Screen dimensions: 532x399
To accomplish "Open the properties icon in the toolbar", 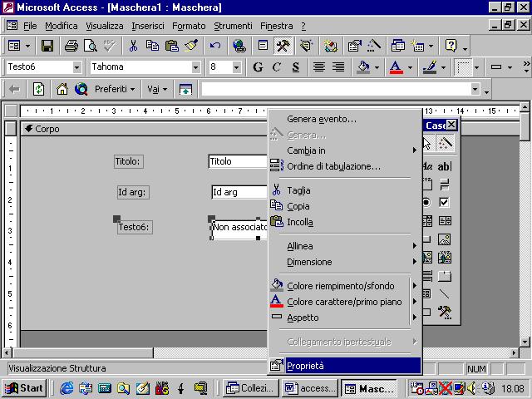I will [x=355, y=46].
